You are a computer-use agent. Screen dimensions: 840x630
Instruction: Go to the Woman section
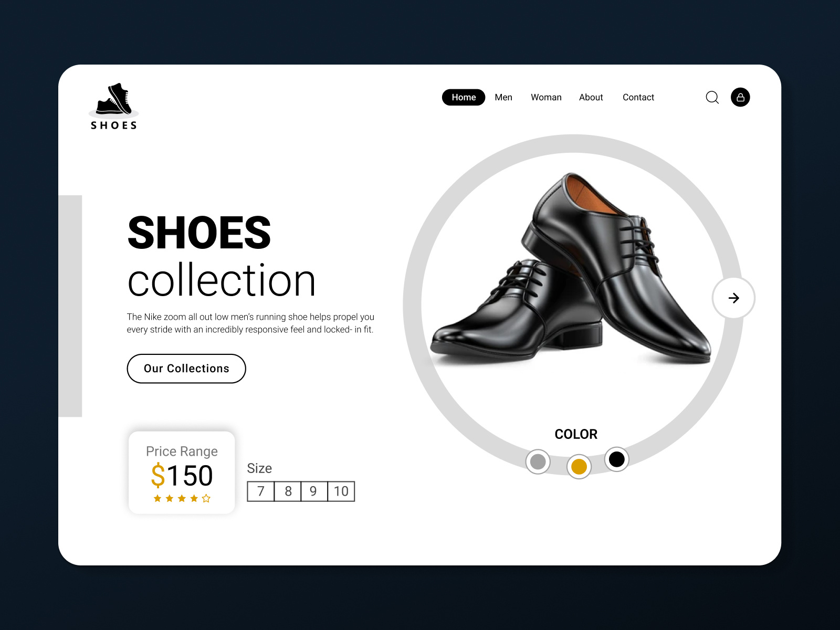coord(546,97)
